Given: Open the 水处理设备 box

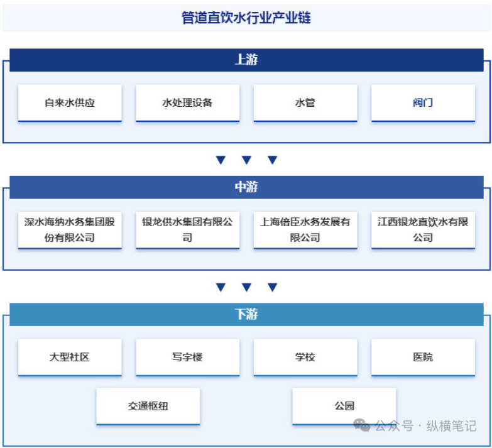Looking at the screenshot, I should click(187, 102).
